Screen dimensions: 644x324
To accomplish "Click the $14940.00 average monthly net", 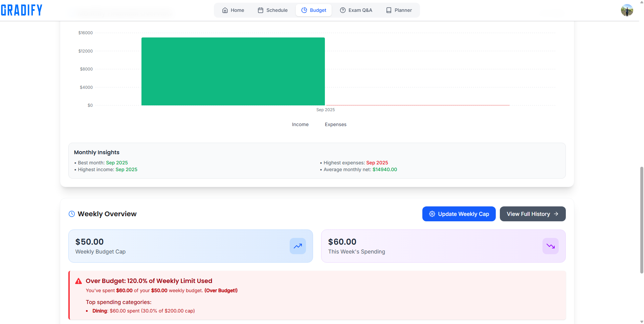I will pyautogui.click(x=385, y=169).
